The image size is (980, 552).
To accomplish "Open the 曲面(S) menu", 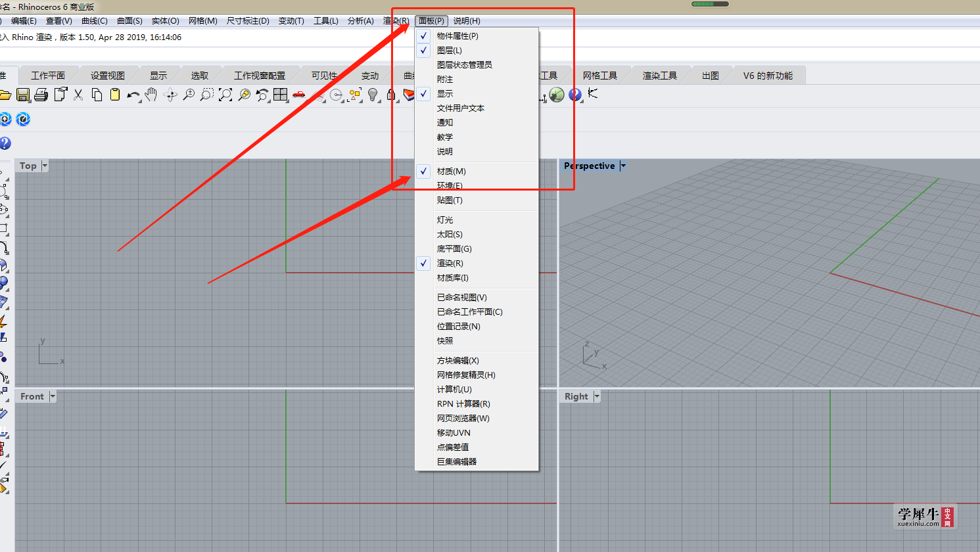I will (x=129, y=21).
